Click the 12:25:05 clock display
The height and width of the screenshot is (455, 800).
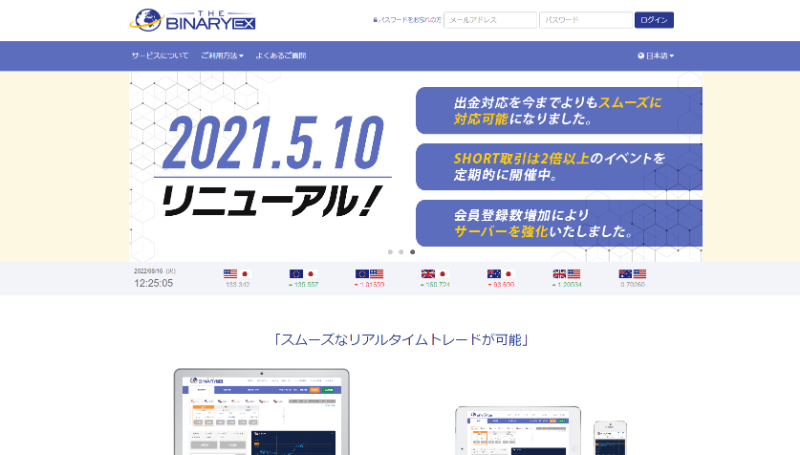point(154,283)
